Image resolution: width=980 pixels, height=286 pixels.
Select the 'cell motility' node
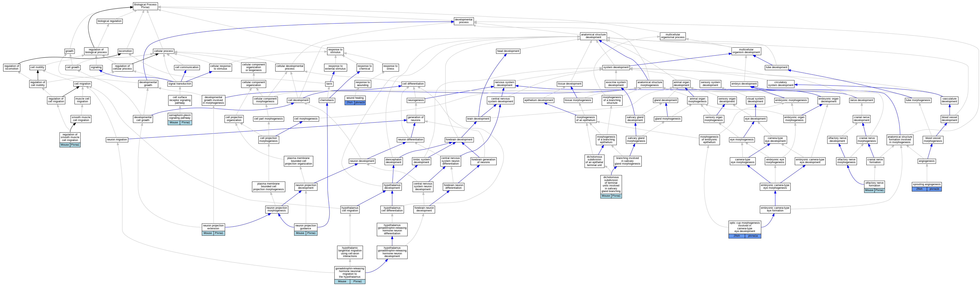click(37, 67)
